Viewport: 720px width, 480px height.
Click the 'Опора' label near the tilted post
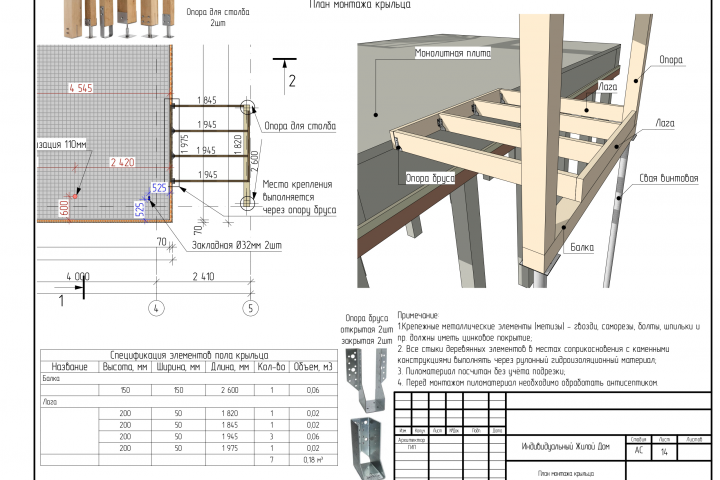[671, 60]
